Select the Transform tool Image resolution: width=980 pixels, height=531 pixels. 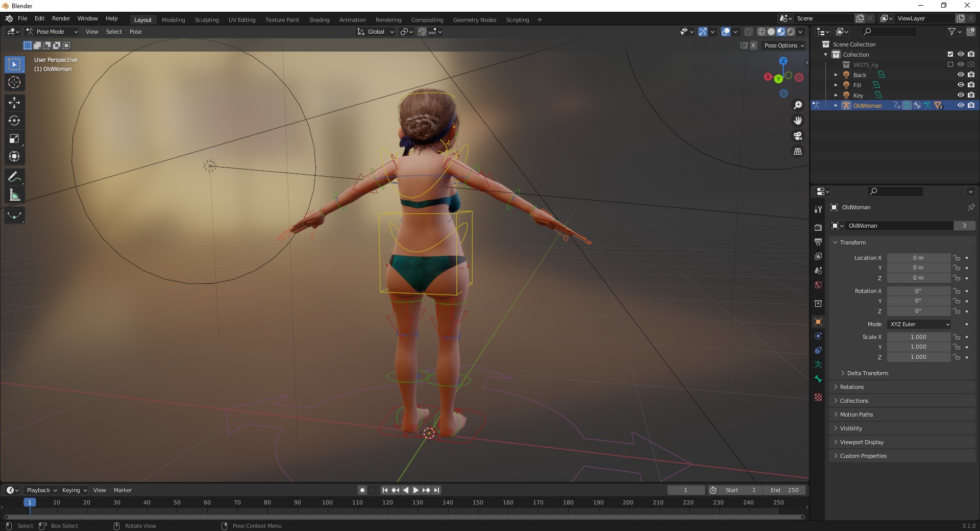[14, 156]
